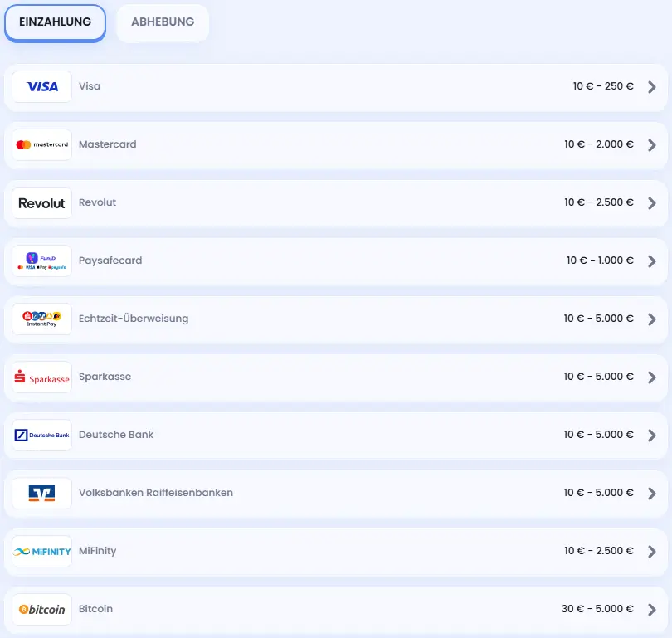Screen dimensions: 672x638
Task: Select the Deutsche Bank logo
Action: 41,436
